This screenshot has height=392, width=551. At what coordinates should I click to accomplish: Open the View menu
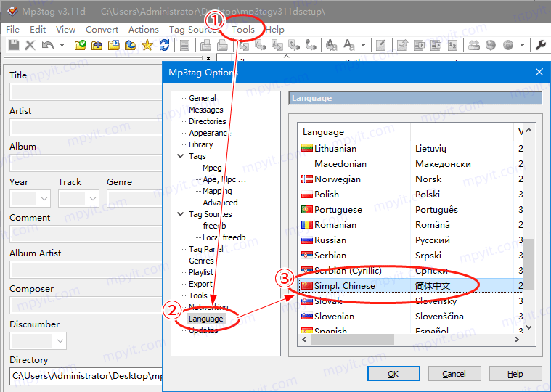tap(66, 30)
